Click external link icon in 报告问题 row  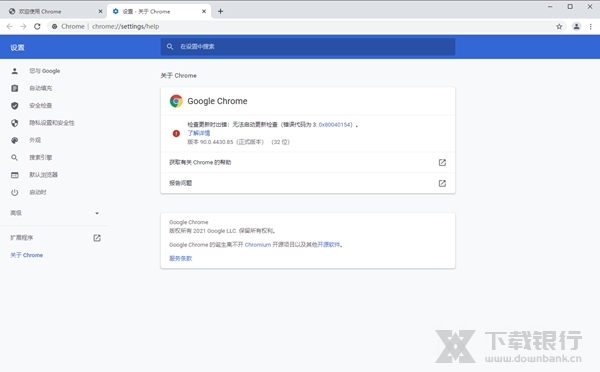[x=442, y=183]
